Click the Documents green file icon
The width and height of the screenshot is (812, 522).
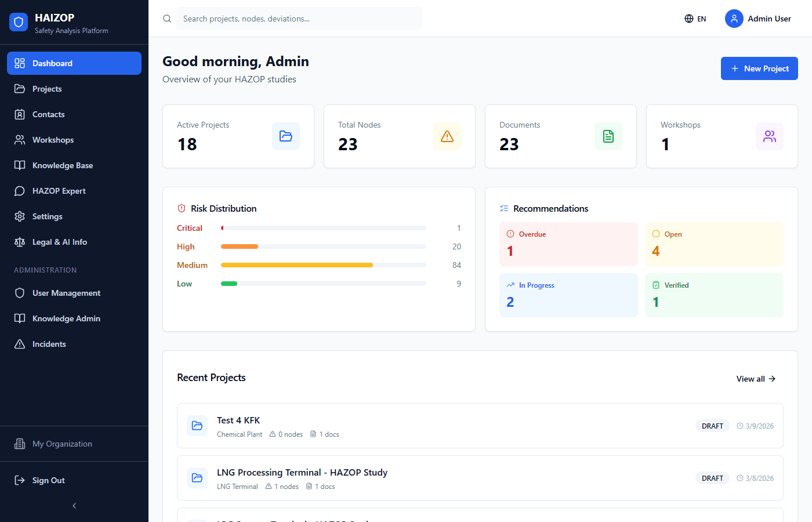[608, 136]
